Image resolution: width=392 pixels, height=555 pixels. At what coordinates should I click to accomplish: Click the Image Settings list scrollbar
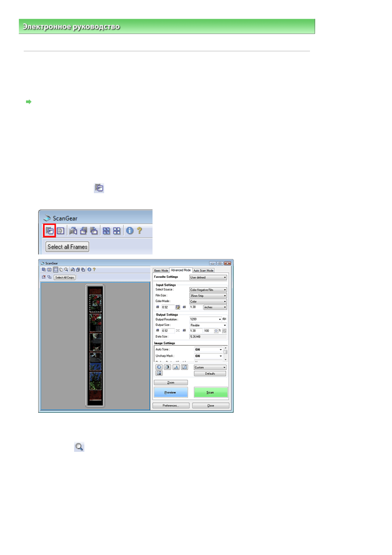225,353
